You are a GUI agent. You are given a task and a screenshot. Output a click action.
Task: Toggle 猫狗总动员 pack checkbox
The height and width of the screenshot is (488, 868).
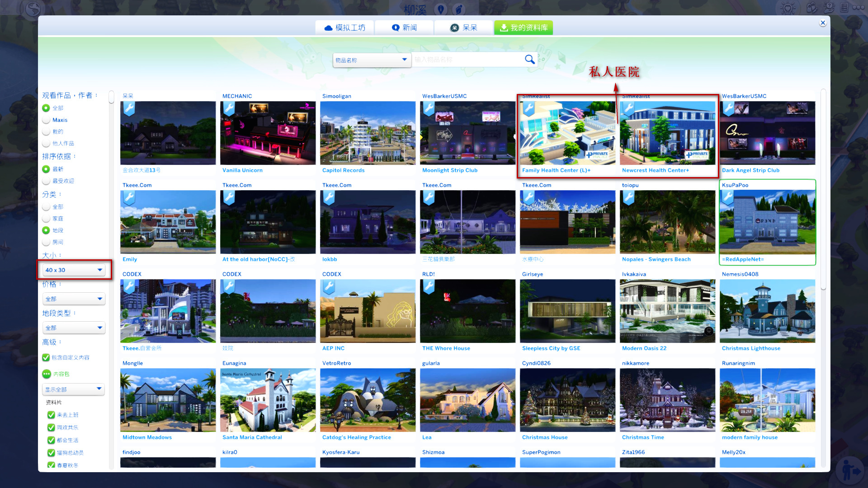pos(51,453)
